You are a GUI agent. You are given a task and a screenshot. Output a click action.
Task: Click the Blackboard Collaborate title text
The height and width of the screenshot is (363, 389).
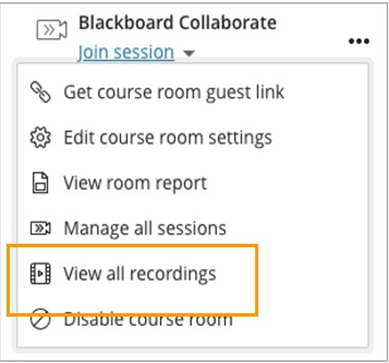click(177, 23)
